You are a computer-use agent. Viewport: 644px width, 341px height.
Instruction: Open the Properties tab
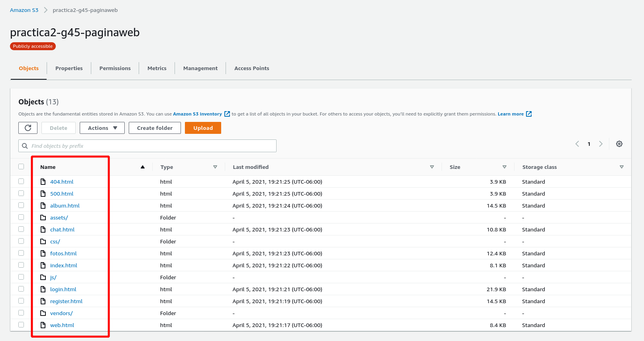coord(69,68)
